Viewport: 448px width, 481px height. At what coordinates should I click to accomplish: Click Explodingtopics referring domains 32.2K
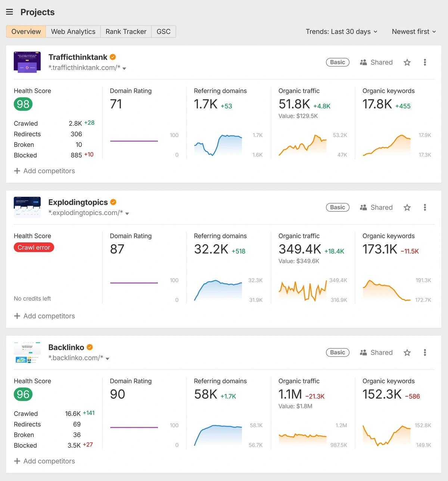tap(211, 249)
